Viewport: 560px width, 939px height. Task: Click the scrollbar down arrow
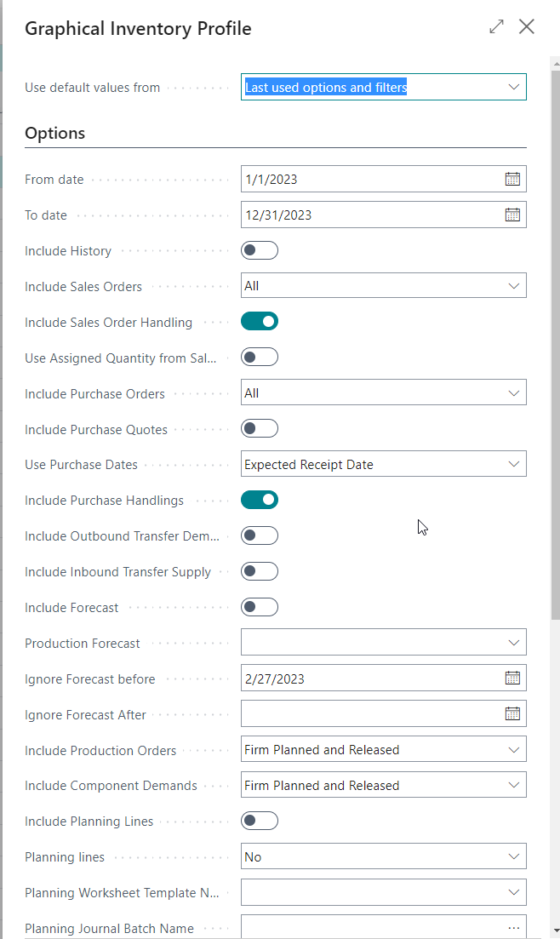click(557, 931)
